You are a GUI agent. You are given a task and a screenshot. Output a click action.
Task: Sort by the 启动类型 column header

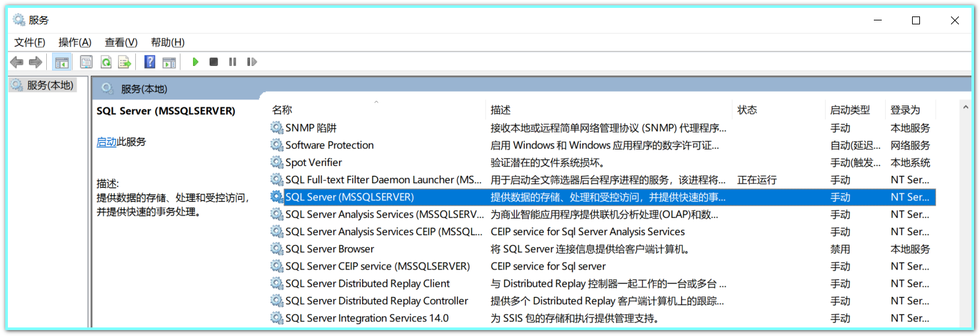[x=850, y=110]
